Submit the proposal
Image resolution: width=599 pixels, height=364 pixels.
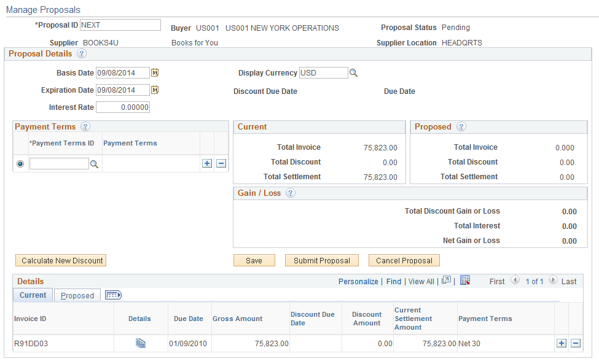[321, 260]
